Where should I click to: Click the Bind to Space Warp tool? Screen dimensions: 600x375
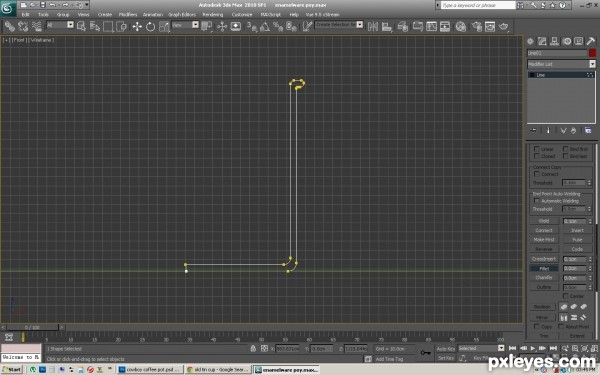36,26
